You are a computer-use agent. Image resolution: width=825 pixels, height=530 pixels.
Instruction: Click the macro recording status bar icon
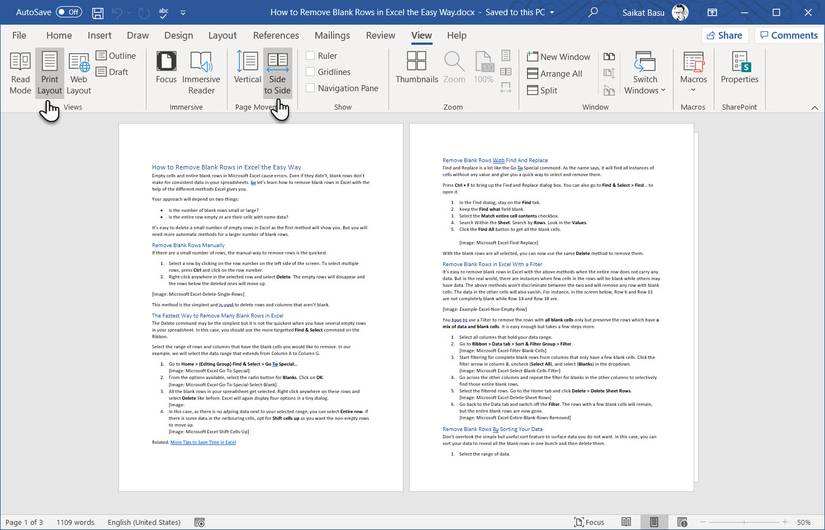(x=199, y=522)
